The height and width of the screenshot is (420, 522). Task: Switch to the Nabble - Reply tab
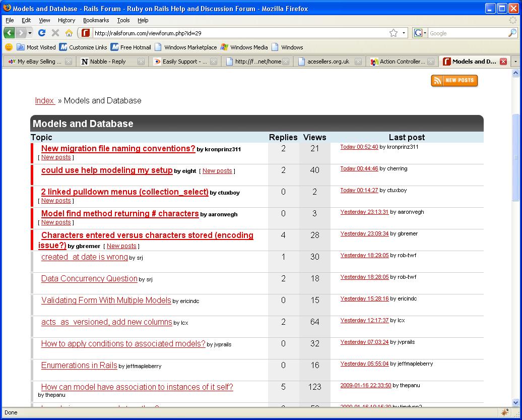point(107,62)
